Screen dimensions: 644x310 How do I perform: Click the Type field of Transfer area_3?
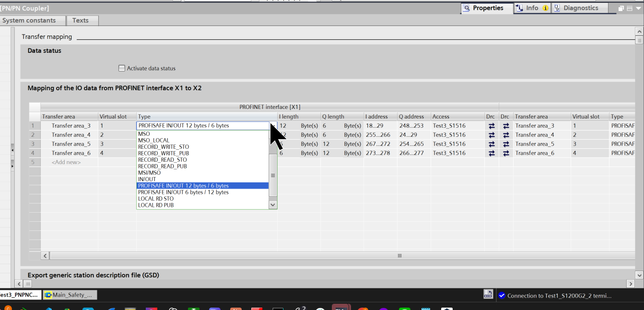coord(203,126)
